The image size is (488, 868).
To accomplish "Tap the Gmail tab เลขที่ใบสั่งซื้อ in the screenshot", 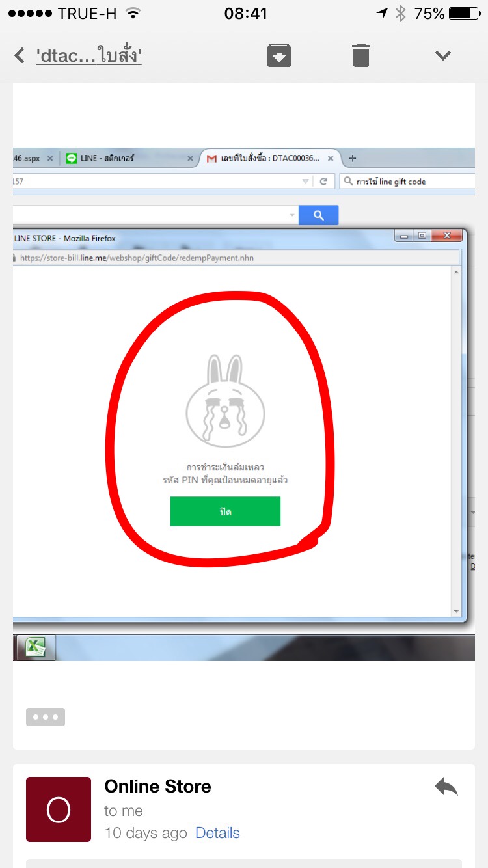I will click(270, 158).
